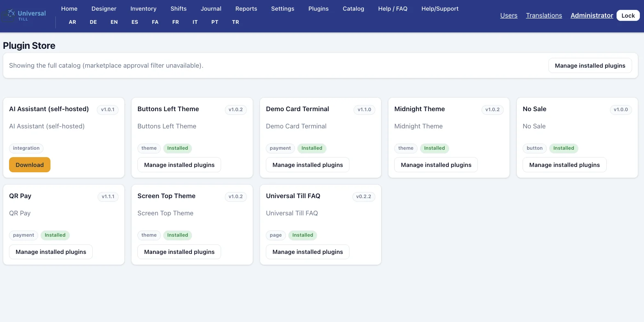Switch language to IT
Screen dimensions: 644x322
195,22
